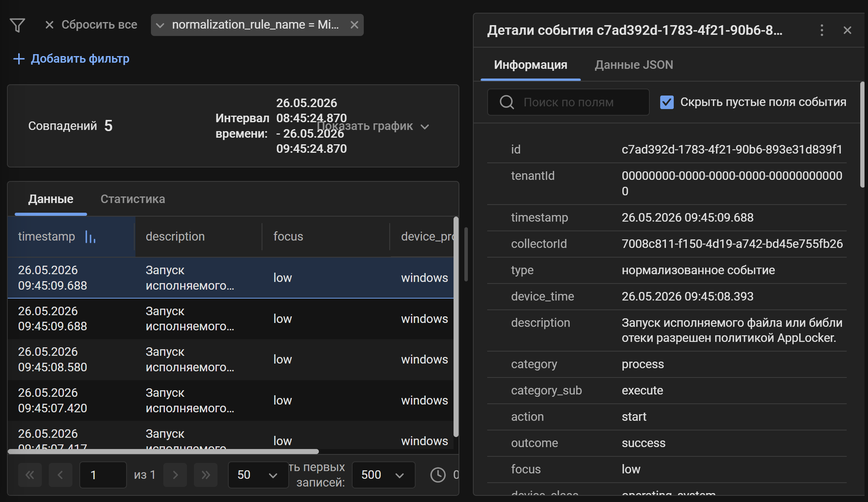Click the Детали события panel title

pyautogui.click(x=635, y=30)
